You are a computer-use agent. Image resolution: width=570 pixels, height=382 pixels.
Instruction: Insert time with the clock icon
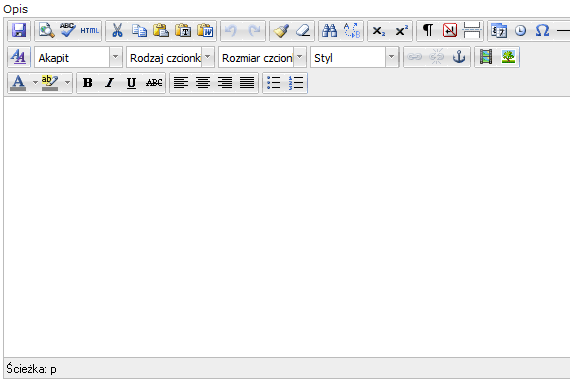(521, 31)
